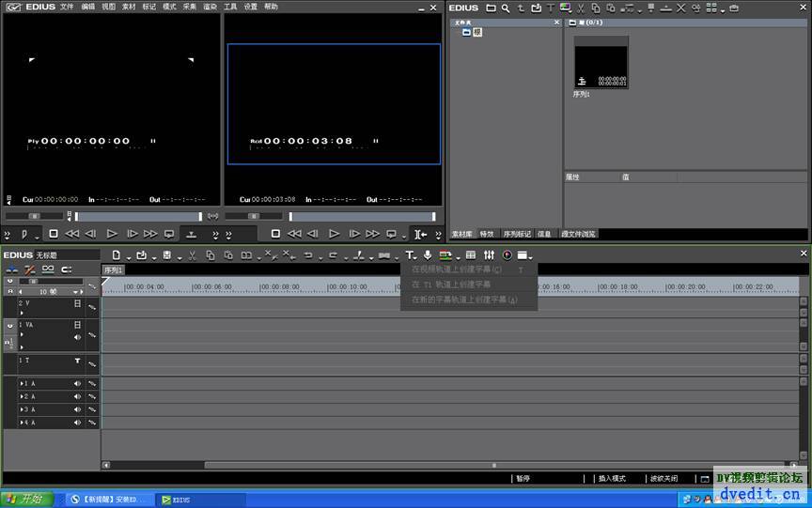Click the cut scissors icon in timeline toolbar

tap(192, 255)
